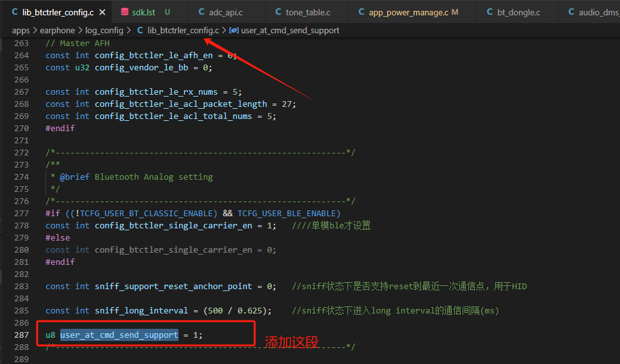
Task: Open user_at_cmd_send_support breadcrumb symbol
Action: point(290,31)
